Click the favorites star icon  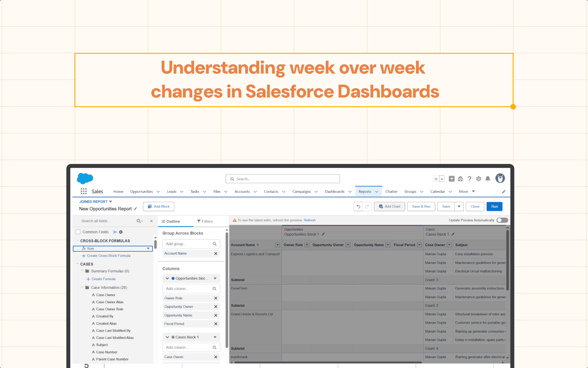(436, 179)
